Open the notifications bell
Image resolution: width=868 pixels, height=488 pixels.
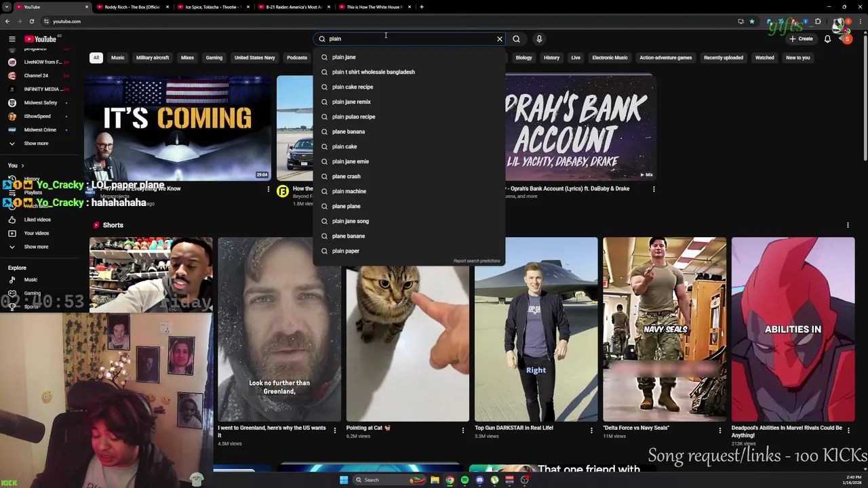pos(827,39)
